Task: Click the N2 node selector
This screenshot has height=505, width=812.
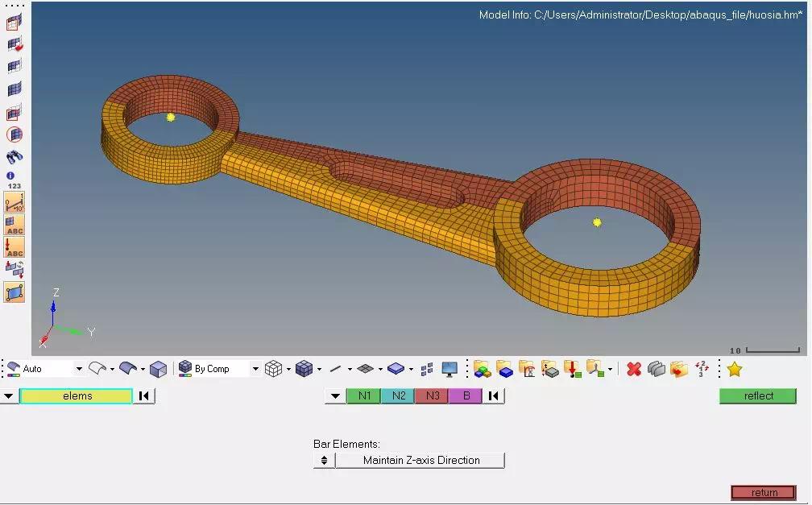Action: click(398, 395)
